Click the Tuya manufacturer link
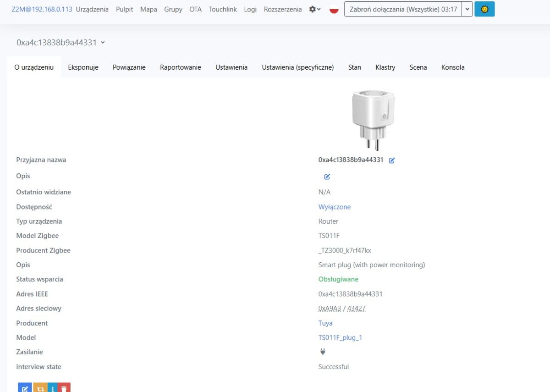Screen dimensions: 550x392 pyautogui.click(x=325, y=323)
